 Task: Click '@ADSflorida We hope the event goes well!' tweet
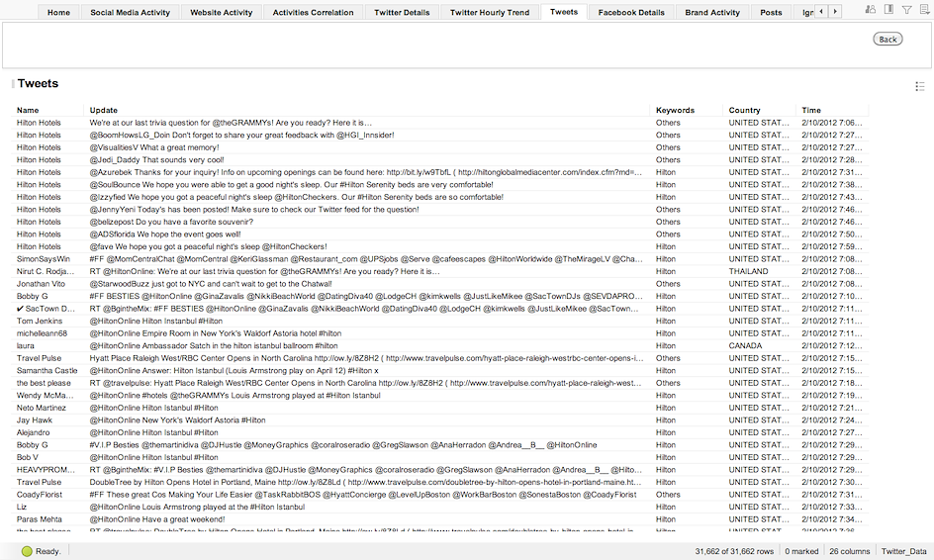165,234
